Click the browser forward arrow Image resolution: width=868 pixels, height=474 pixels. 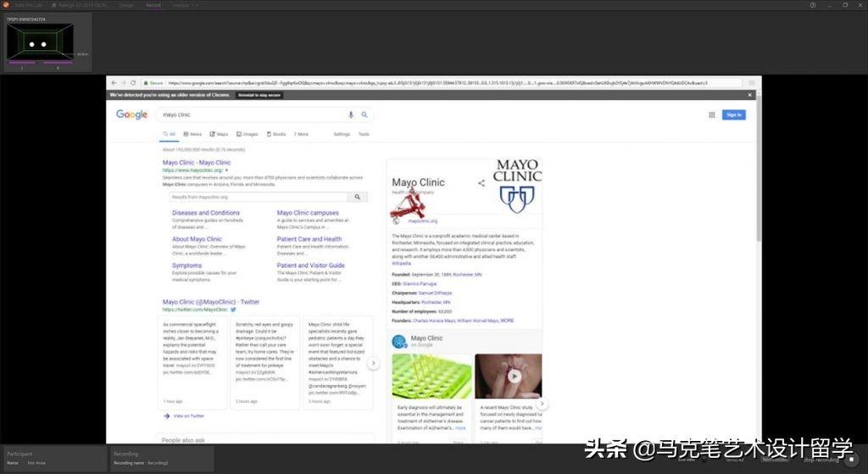(x=124, y=82)
